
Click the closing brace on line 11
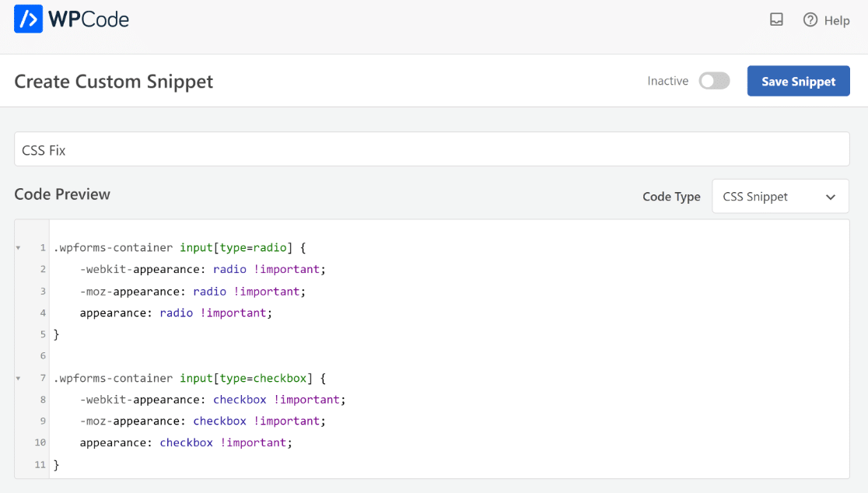click(x=55, y=464)
